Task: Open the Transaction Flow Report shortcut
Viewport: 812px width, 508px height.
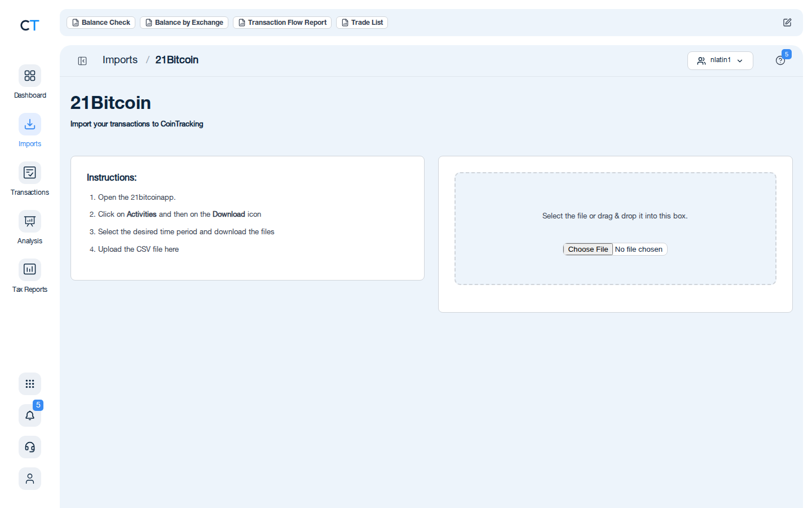Action: point(282,23)
